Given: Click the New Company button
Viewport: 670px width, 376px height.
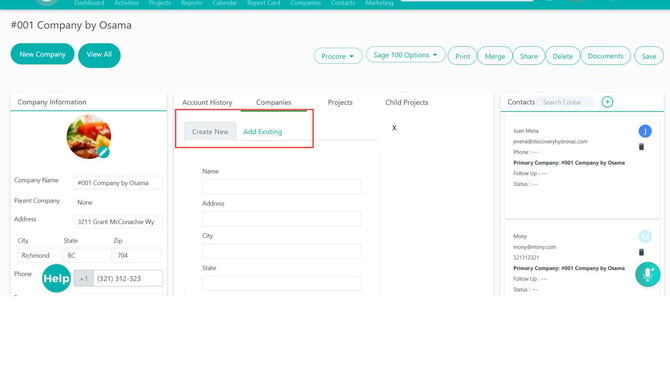Looking at the screenshot, I should (42, 54).
